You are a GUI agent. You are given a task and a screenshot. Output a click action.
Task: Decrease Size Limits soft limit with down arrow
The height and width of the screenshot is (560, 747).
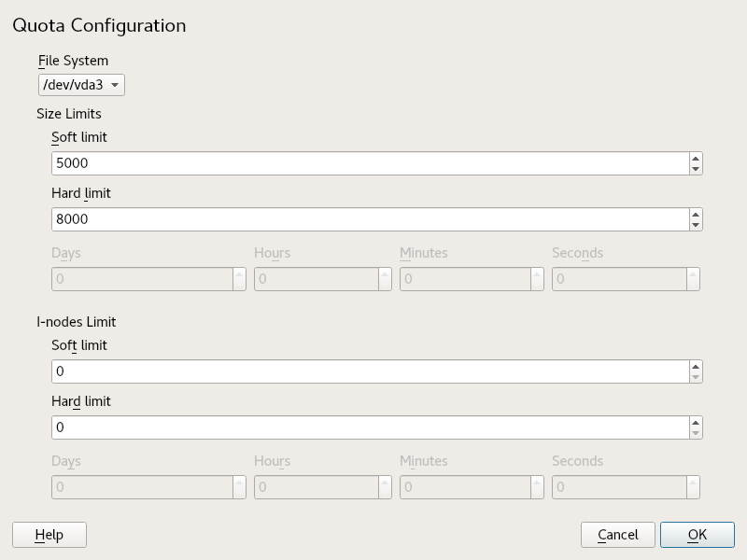(696, 169)
